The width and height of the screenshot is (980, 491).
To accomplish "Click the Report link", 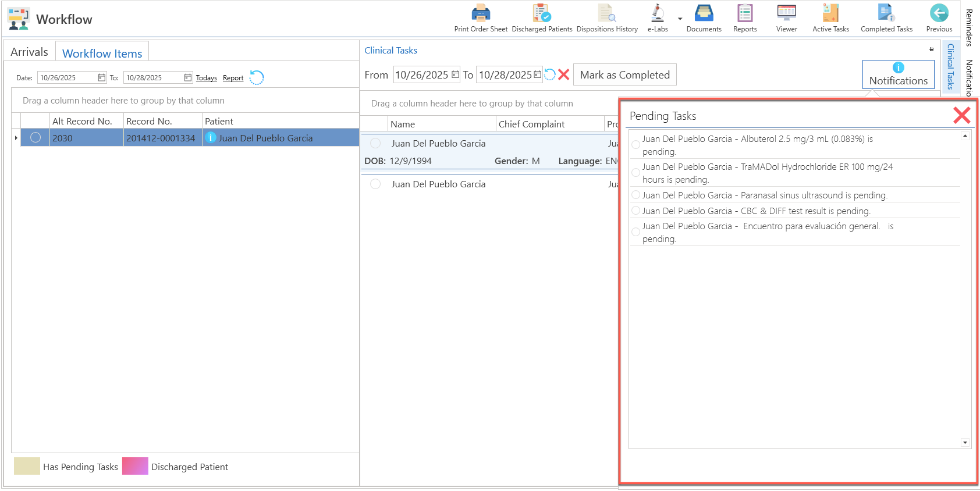I will [x=233, y=78].
